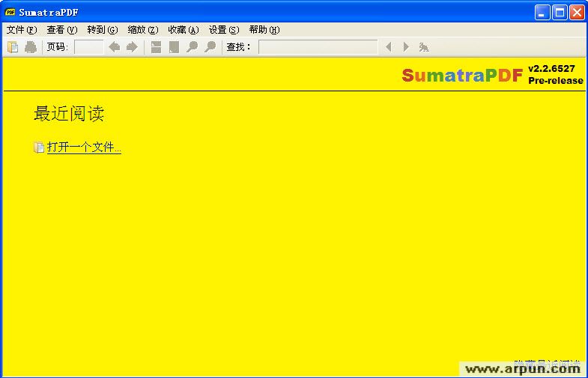Click the 打开一个文件... link

[84, 147]
